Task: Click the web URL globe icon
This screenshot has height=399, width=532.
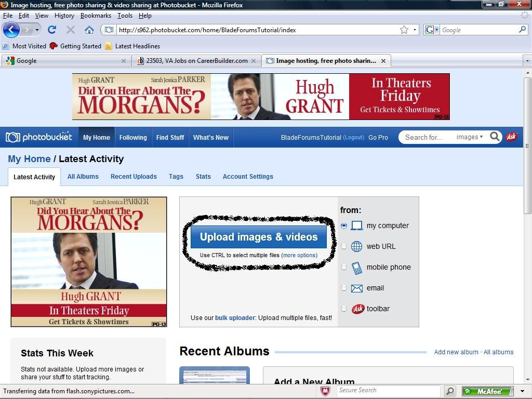Action: tap(356, 246)
